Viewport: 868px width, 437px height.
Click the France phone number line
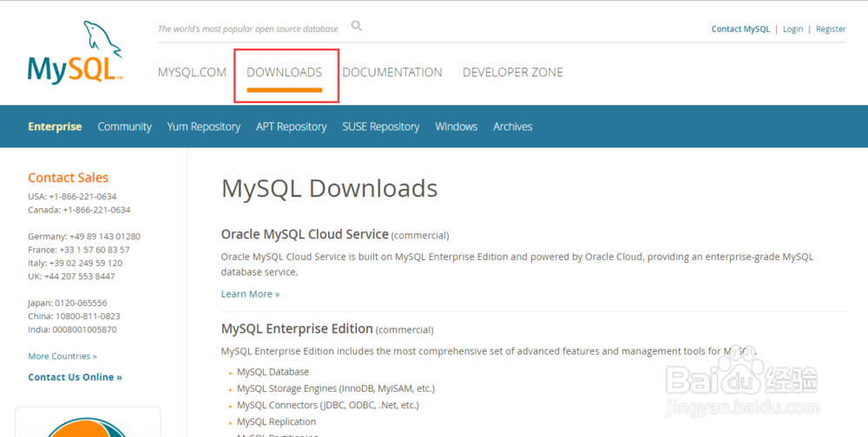[79, 250]
